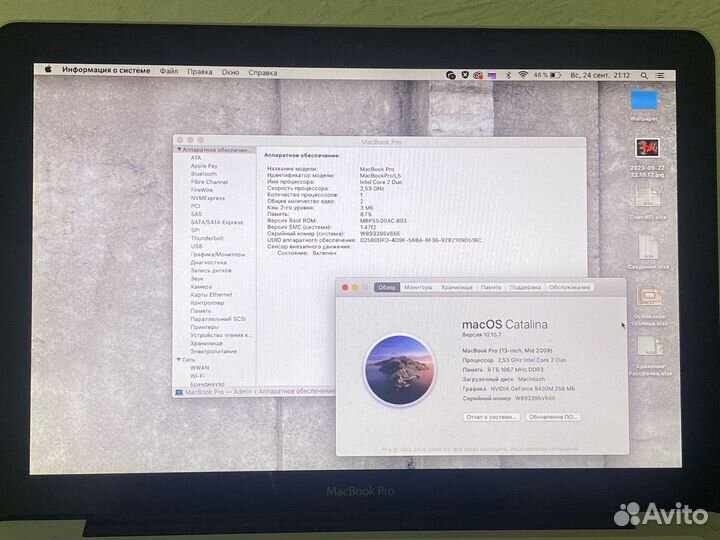The width and height of the screenshot is (720, 540).
Task: Select Bluetooth in hardware sidebar
Action: 203,174
